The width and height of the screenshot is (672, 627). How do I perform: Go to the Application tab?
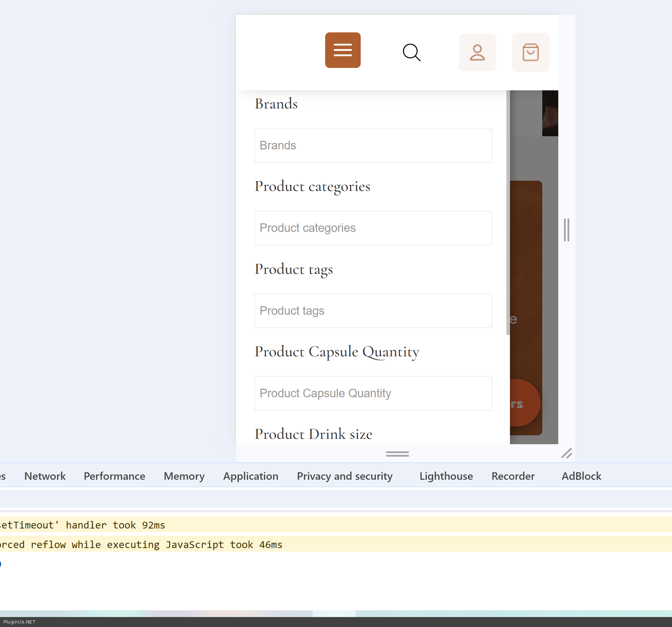pyautogui.click(x=251, y=476)
